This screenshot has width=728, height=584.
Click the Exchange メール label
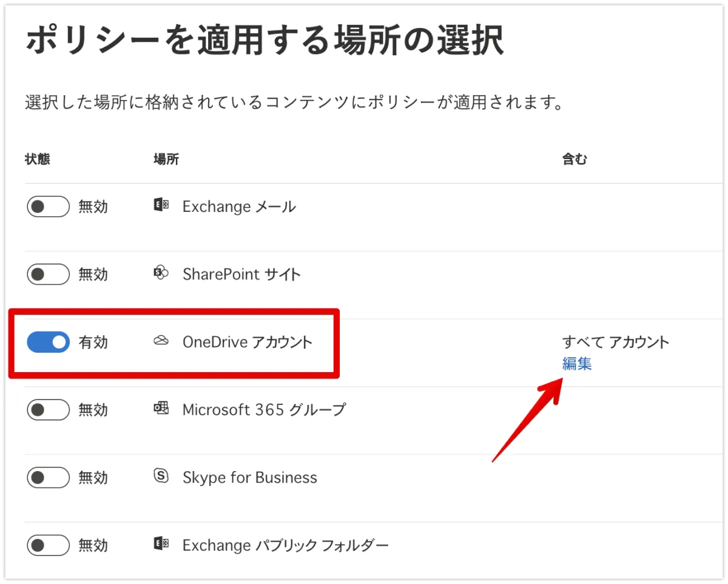click(239, 207)
